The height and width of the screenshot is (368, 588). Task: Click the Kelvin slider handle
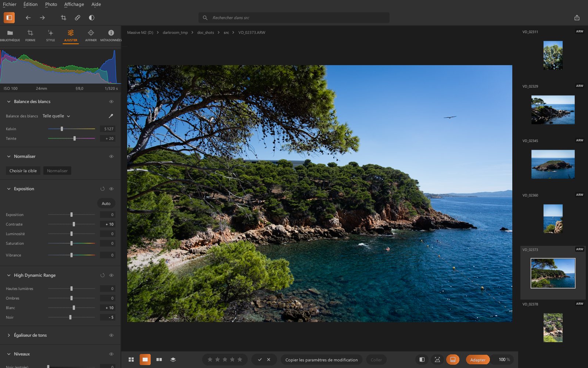(62, 129)
